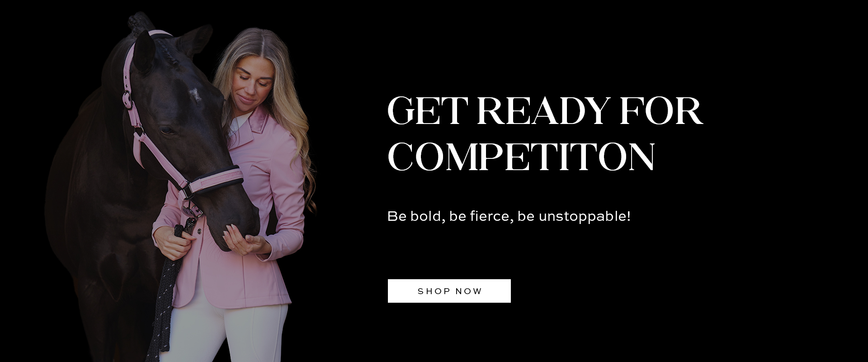Click the pink halter headpiece near the ears
The image size is (868, 362).
[x=158, y=35]
